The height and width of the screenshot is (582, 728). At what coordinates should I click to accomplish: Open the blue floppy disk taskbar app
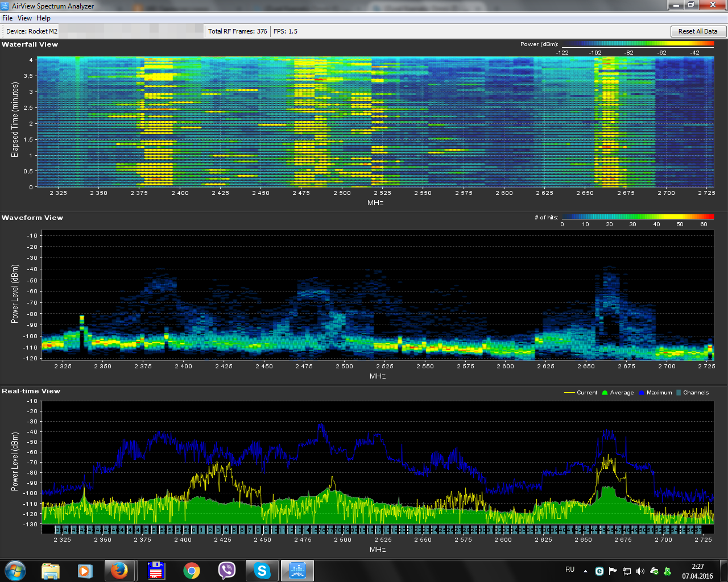(x=156, y=571)
